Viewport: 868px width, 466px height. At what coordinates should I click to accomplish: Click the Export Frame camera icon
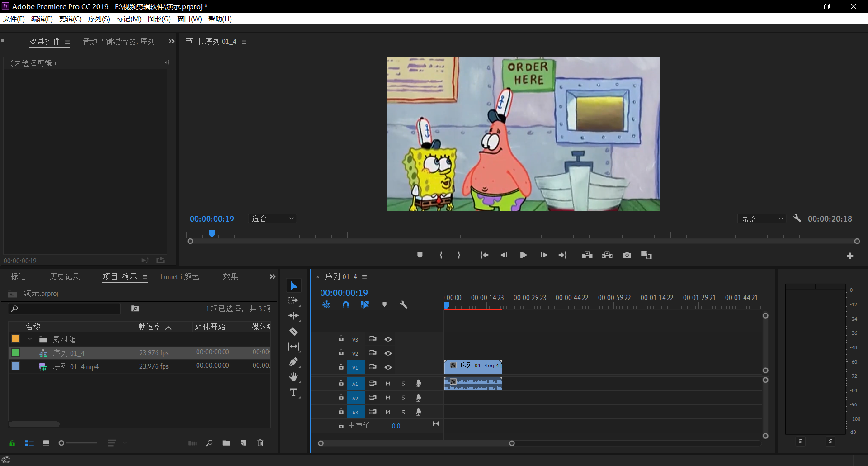627,255
